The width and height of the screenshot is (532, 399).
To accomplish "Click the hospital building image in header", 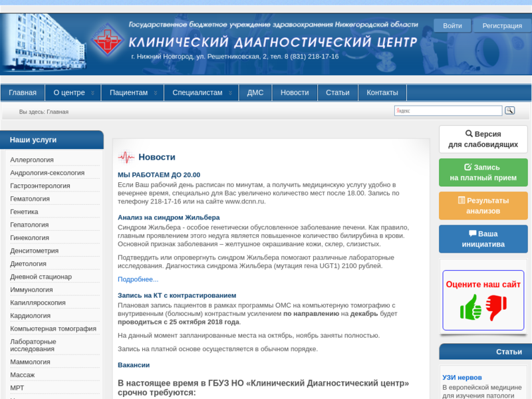I will (43, 42).
